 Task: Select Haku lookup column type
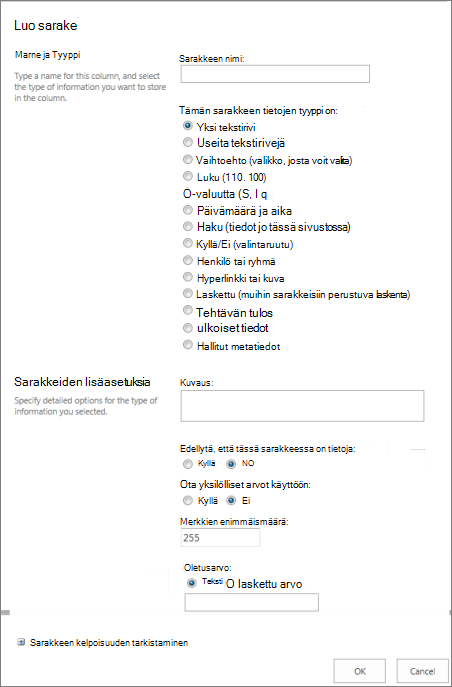pos(187,226)
